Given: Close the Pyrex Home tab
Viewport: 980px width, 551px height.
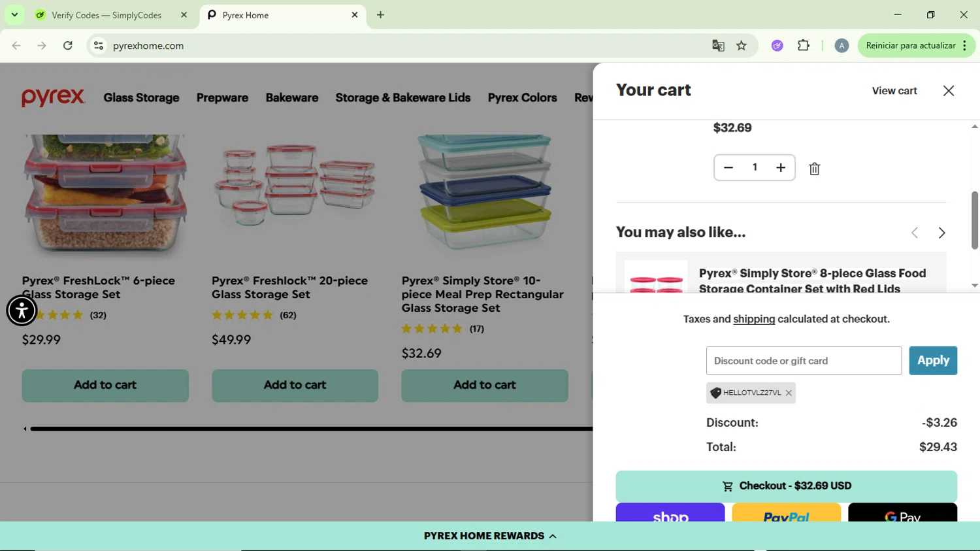Looking at the screenshot, I should click(355, 15).
